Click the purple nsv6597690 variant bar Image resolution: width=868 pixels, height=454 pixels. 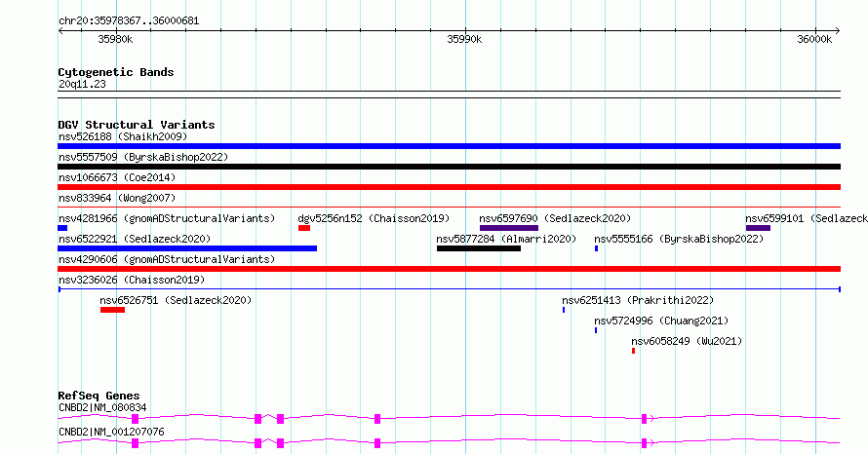tap(509, 228)
